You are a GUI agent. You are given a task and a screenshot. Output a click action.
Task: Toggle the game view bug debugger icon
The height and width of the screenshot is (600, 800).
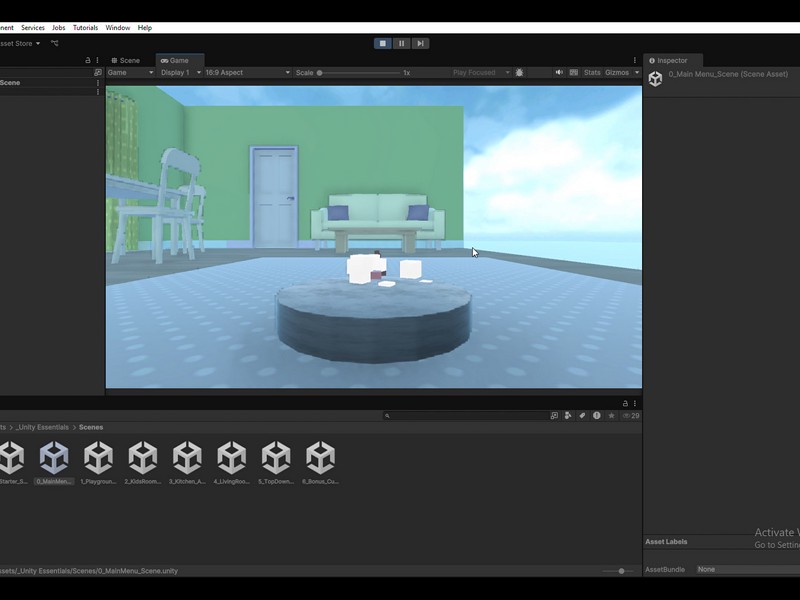519,73
